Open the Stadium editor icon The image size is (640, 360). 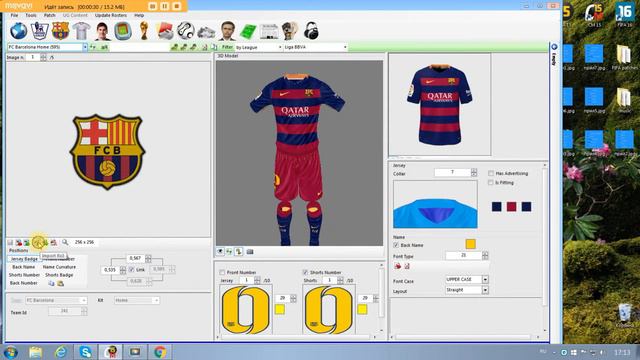pos(123,31)
